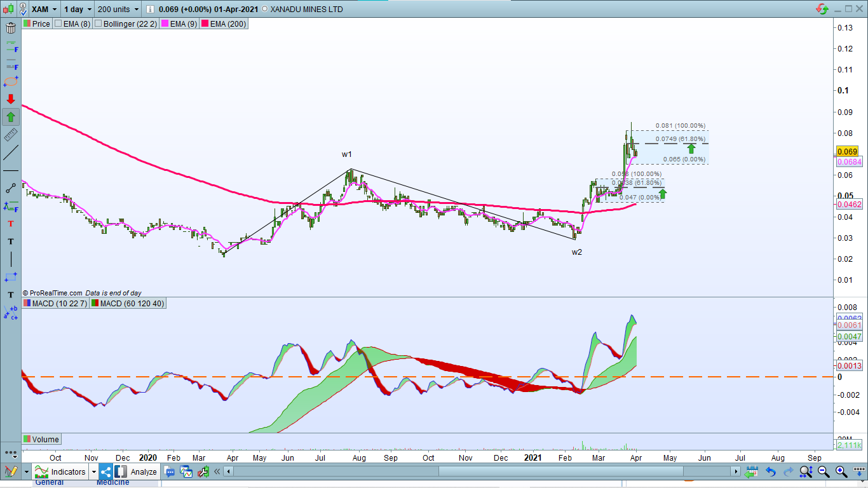Select the orange ellipse drawing tool
868x488 pixels.
(11, 81)
